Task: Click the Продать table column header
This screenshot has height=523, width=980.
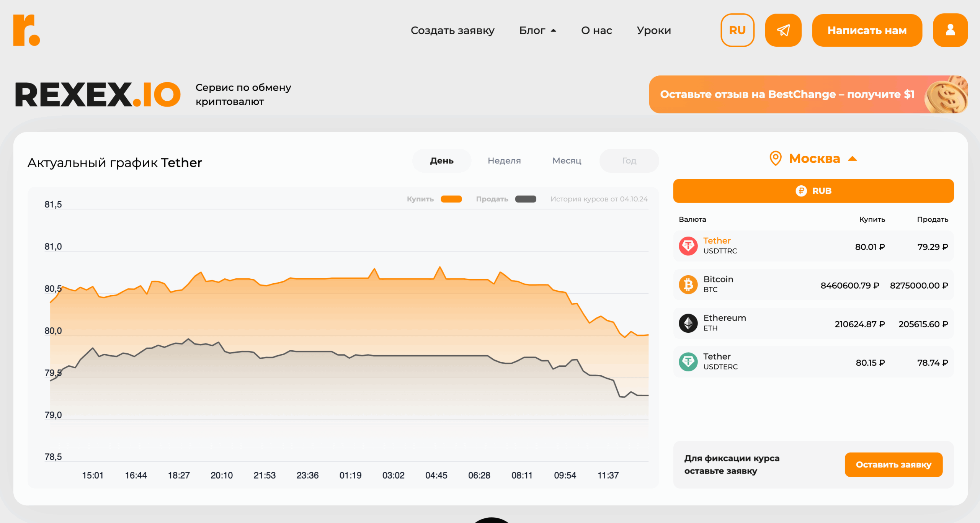Action: pos(933,219)
